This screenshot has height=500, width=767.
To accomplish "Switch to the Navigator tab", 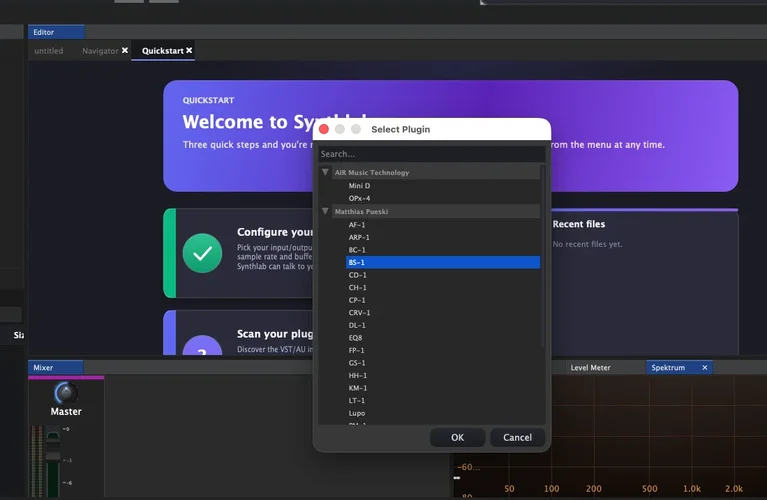I will tap(100, 51).
